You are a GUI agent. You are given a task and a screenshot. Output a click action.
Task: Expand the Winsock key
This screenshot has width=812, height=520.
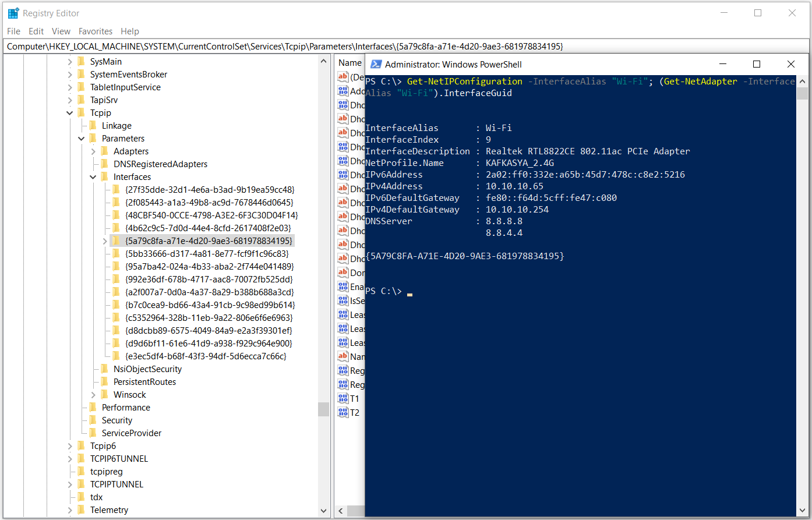93,395
